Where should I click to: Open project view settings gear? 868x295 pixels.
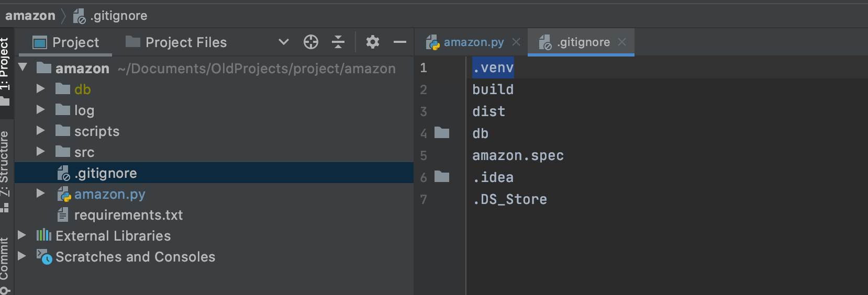(x=372, y=42)
